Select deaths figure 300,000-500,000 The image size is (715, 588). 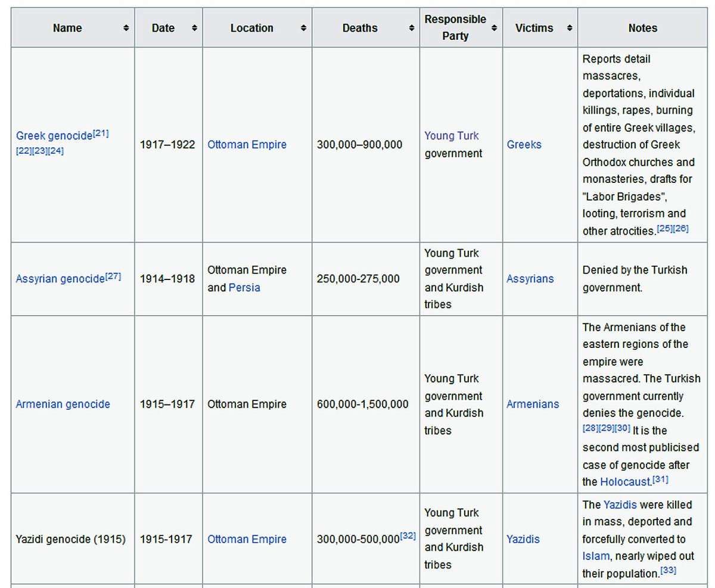(358, 539)
